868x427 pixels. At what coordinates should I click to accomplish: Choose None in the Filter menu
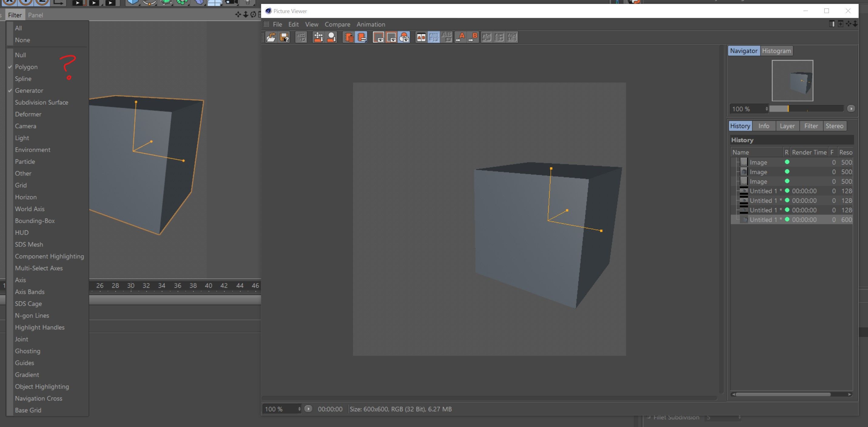[x=22, y=40]
